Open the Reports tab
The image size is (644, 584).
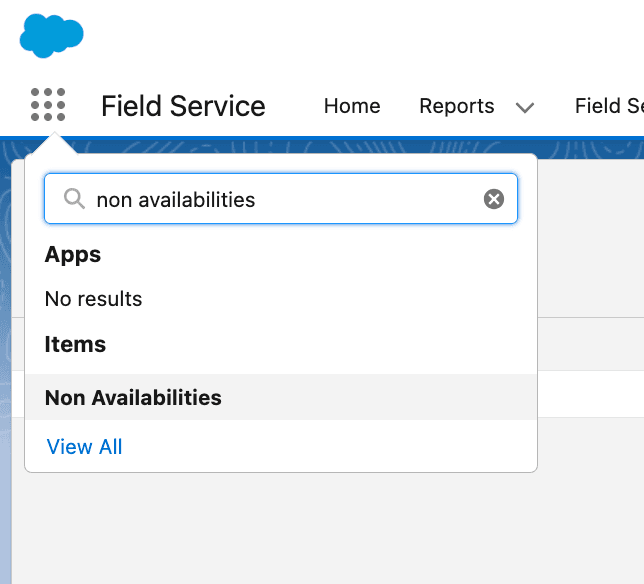tap(457, 106)
